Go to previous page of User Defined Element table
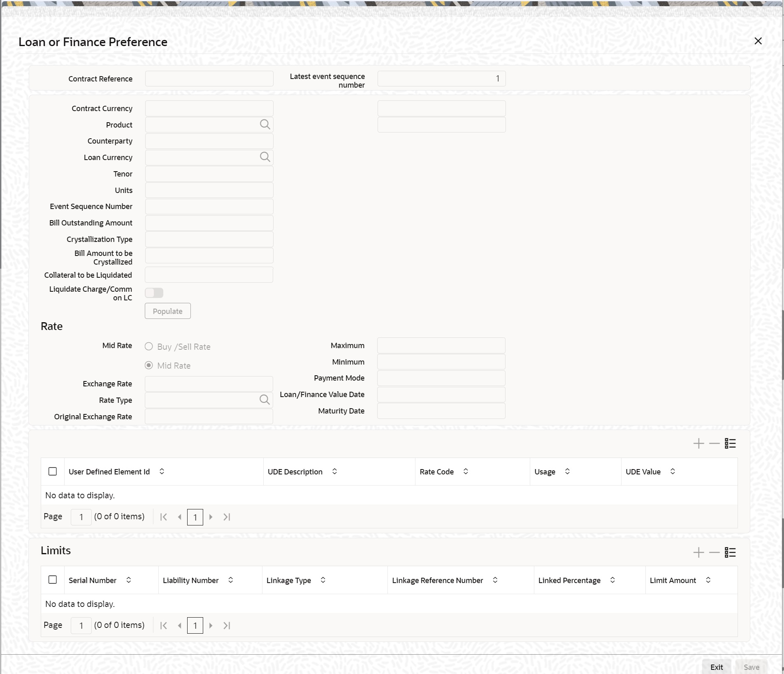The height and width of the screenshot is (674, 784). pos(179,517)
